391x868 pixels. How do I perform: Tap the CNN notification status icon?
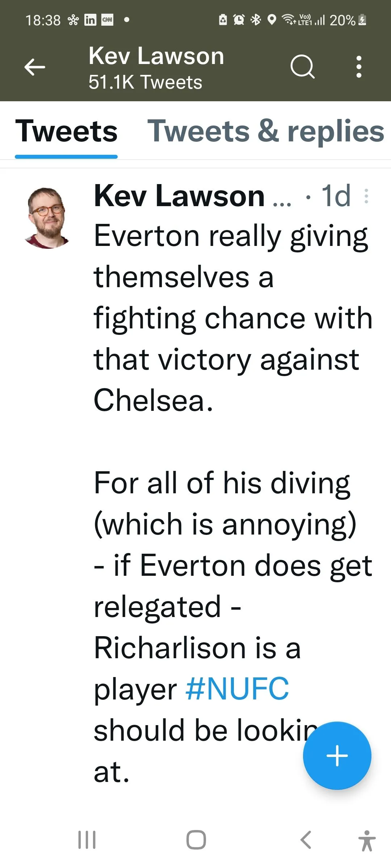[x=108, y=20]
